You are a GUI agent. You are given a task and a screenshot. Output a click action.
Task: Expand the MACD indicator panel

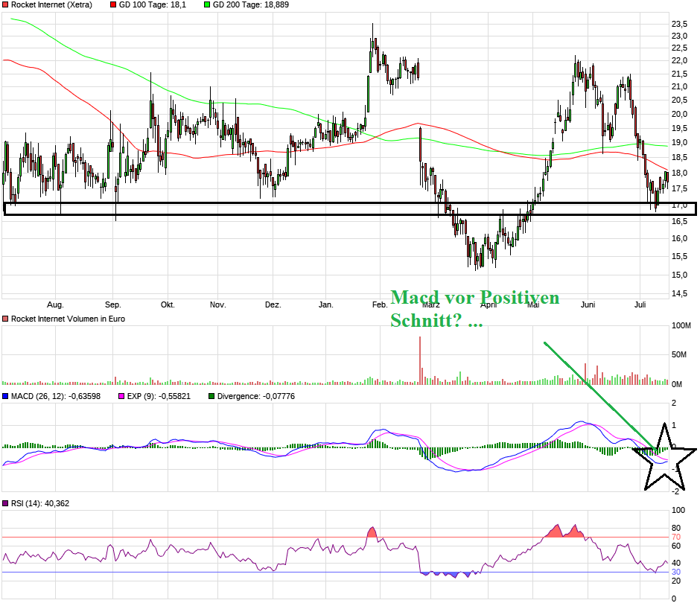6,396
